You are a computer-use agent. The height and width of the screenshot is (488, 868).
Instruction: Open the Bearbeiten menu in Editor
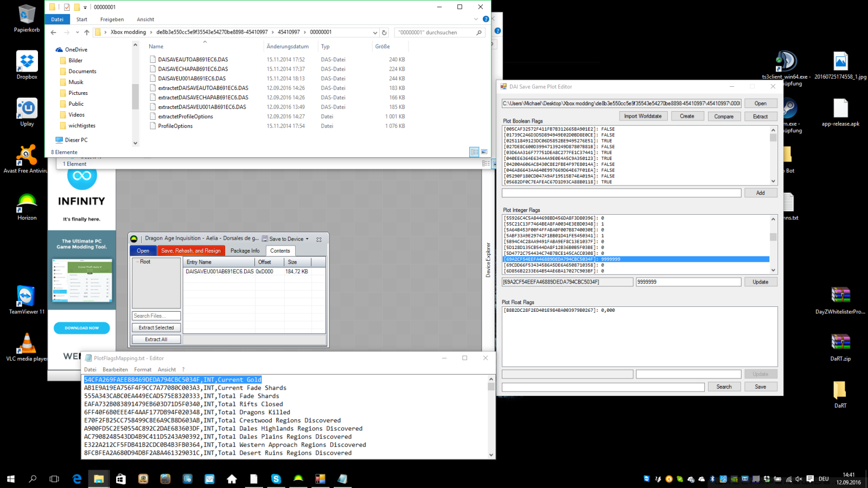115,369
